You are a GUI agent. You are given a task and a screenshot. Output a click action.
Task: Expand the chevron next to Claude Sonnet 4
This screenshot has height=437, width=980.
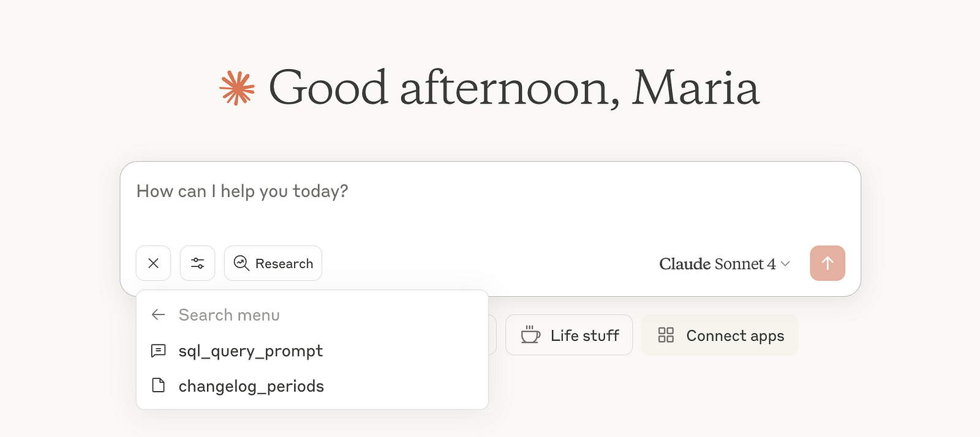(x=786, y=264)
